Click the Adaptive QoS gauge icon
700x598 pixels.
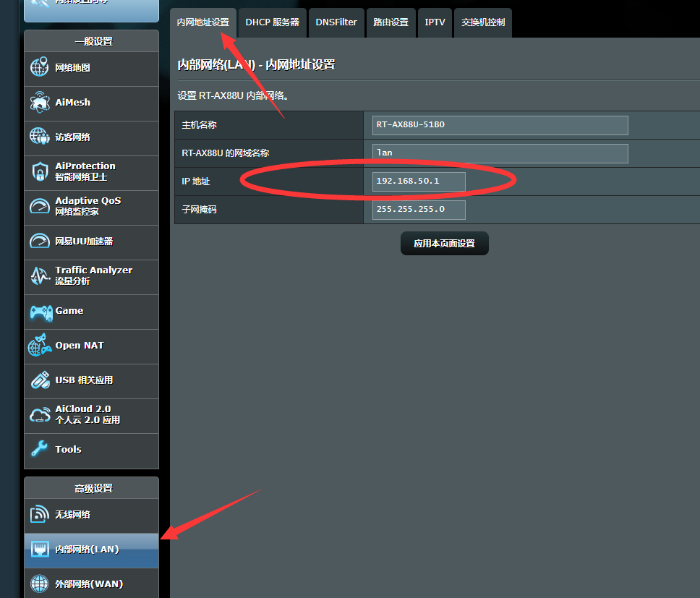point(39,206)
